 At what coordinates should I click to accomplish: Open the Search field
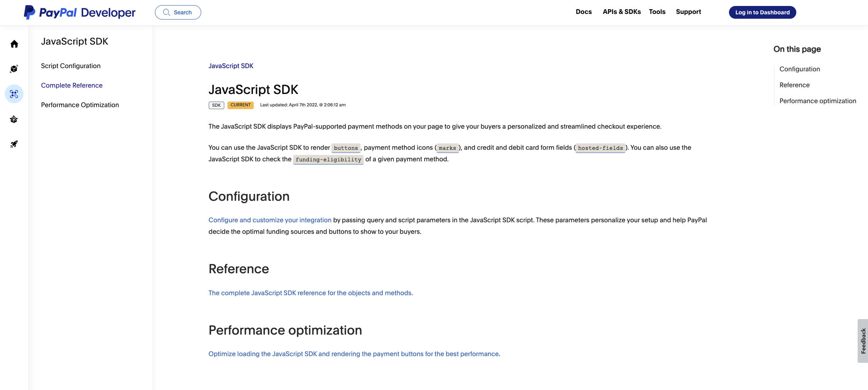(178, 12)
